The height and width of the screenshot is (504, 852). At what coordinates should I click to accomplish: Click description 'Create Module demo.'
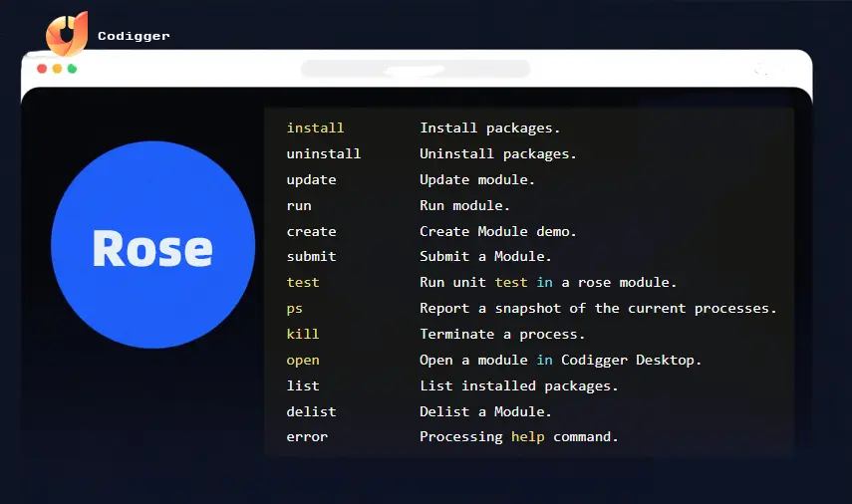tap(497, 231)
